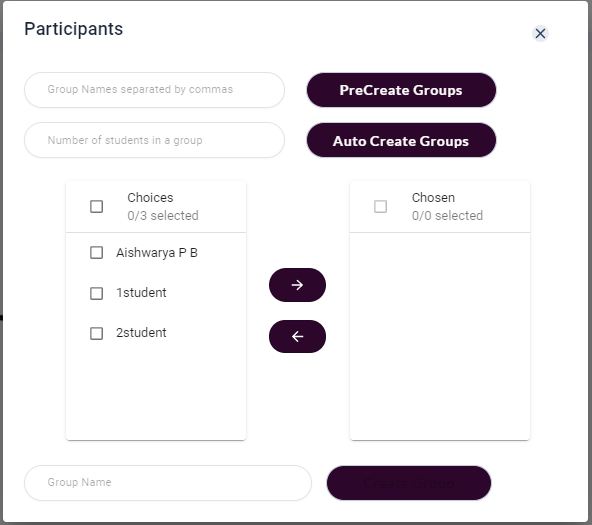
Task: Focus the Number of students in a group field
Action: (x=154, y=140)
